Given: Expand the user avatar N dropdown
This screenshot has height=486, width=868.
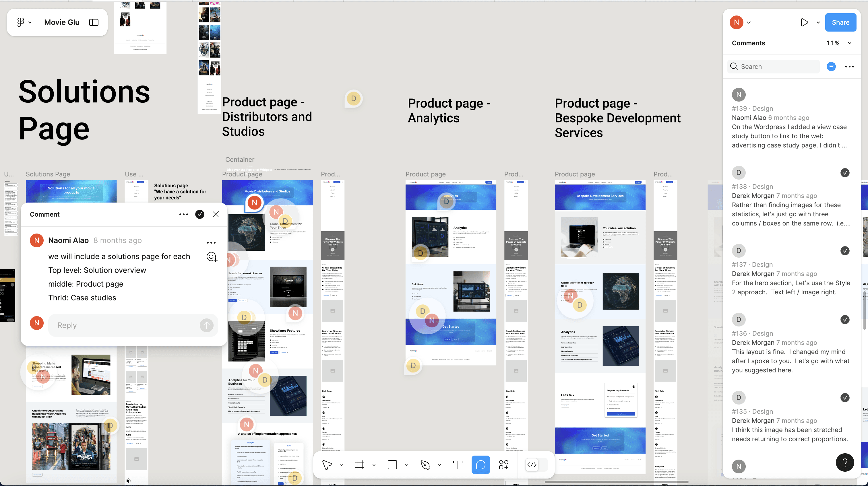Looking at the screenshot, I should coord(749,23).
